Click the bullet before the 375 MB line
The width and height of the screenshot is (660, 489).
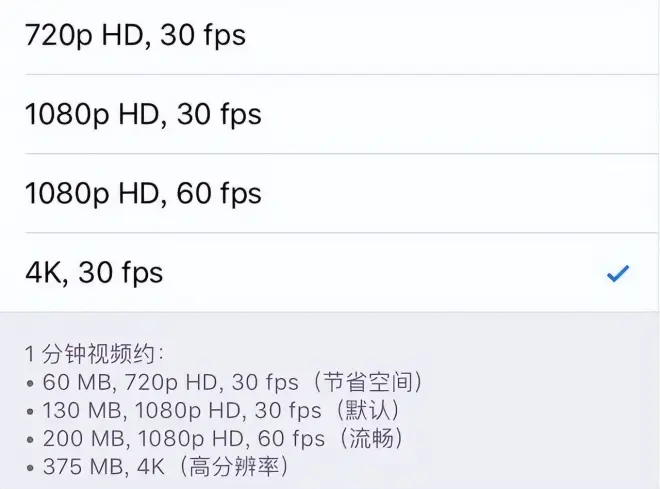pyautogui.click(x=31, y=467)
